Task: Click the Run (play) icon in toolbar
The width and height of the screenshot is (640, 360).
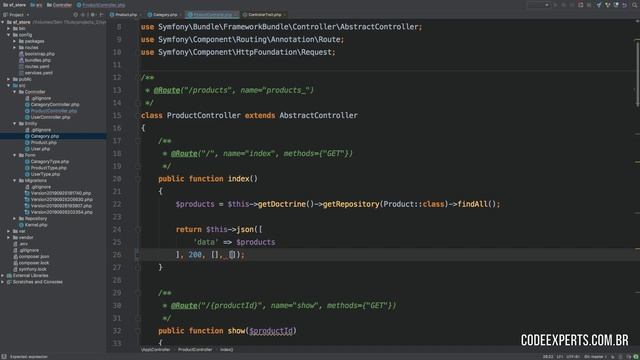Action: point(555,5)
